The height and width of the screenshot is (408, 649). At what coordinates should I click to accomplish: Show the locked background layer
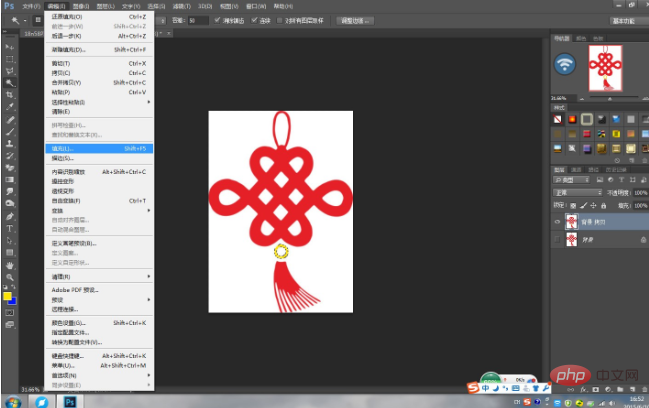click(x=557, y=240)
